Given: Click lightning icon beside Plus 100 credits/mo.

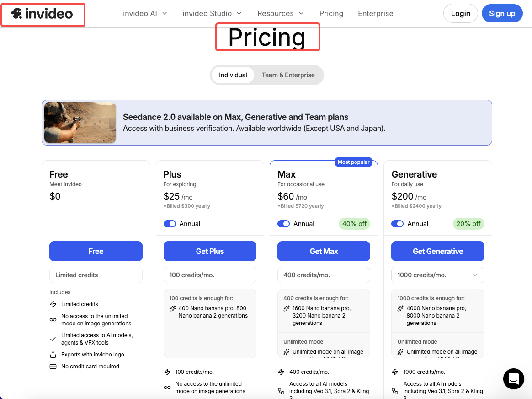Looking at the screenshot, I should tap(167, 372).
